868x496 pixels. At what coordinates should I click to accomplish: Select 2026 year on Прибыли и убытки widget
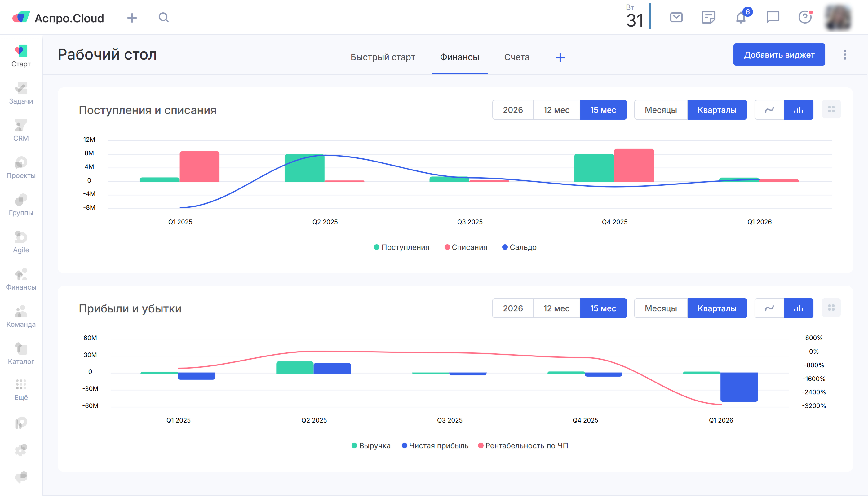(x=513, y=308)
